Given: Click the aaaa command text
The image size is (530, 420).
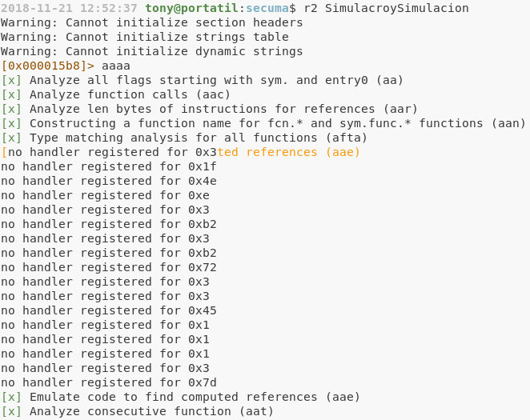Looking at the screenshot, I should tap(116, 66).
